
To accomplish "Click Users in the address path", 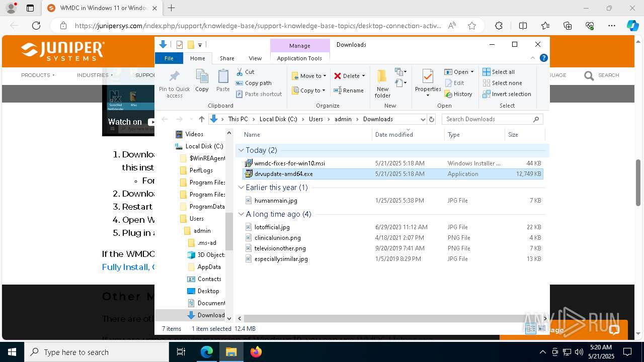I will [x=315, y=119].
